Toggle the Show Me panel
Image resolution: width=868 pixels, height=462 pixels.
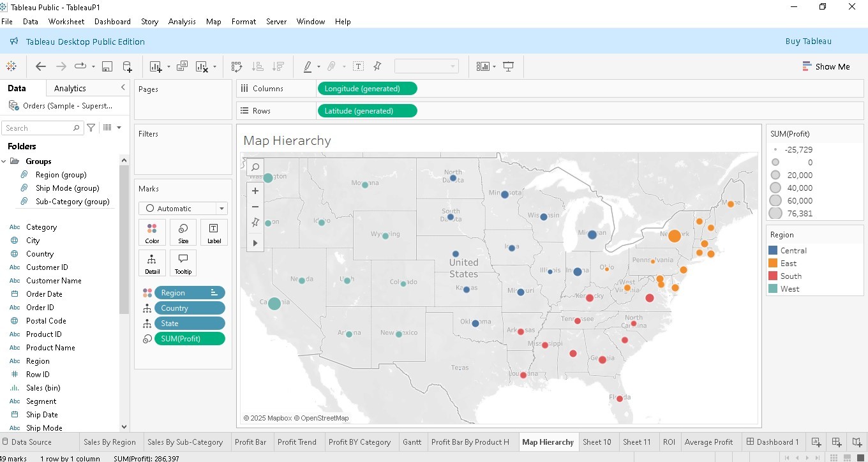point(827,66)
